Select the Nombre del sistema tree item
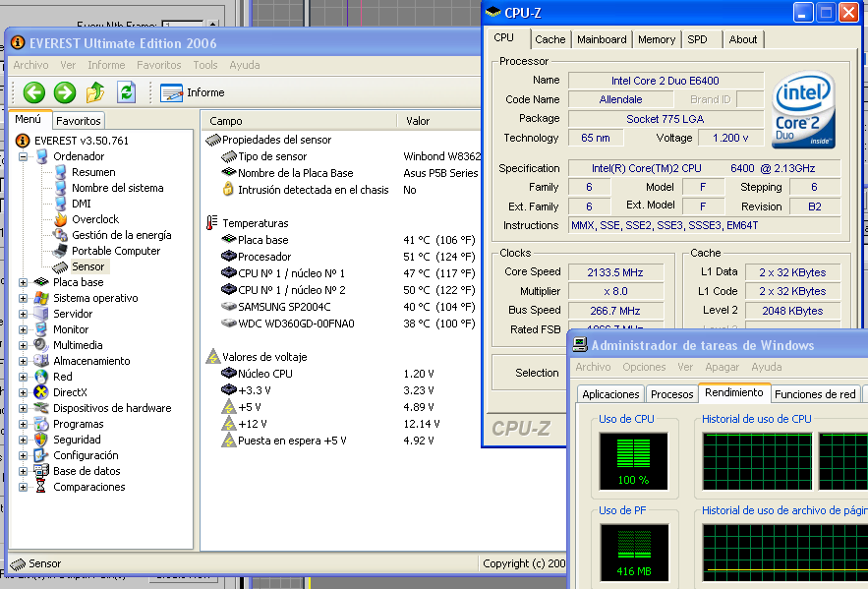Image resolution: width=868 pixels, height=589 pixels. [117, 188]
